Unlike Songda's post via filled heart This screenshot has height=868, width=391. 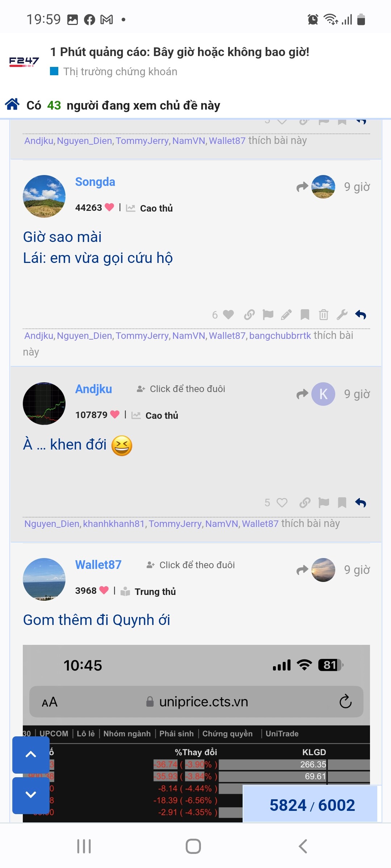coord(228,315)
